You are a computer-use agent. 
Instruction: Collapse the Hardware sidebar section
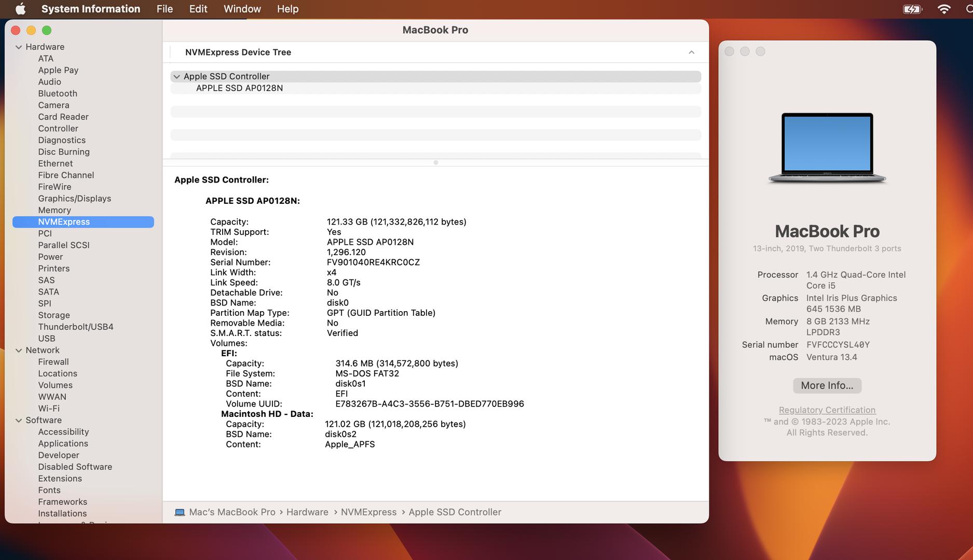19,47
